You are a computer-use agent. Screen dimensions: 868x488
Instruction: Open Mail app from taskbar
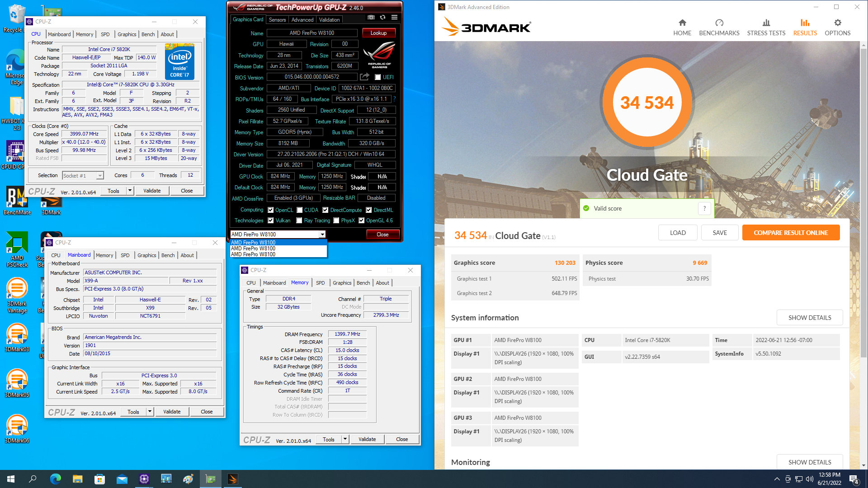point(122,479)
